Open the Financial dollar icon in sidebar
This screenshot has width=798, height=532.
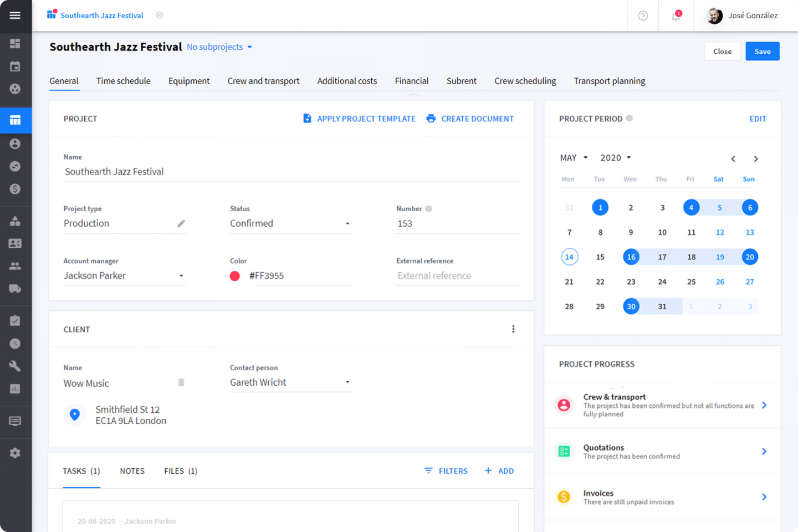pos(16,189)
